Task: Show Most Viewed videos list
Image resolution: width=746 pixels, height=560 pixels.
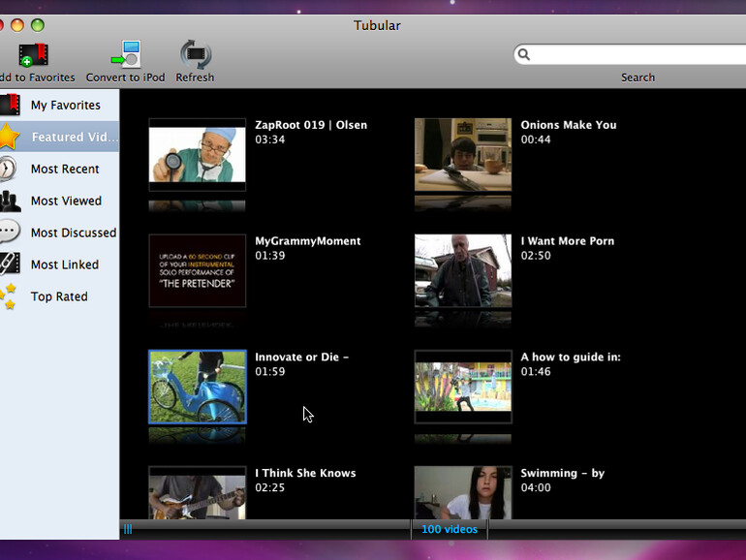Action: (59, 201)
